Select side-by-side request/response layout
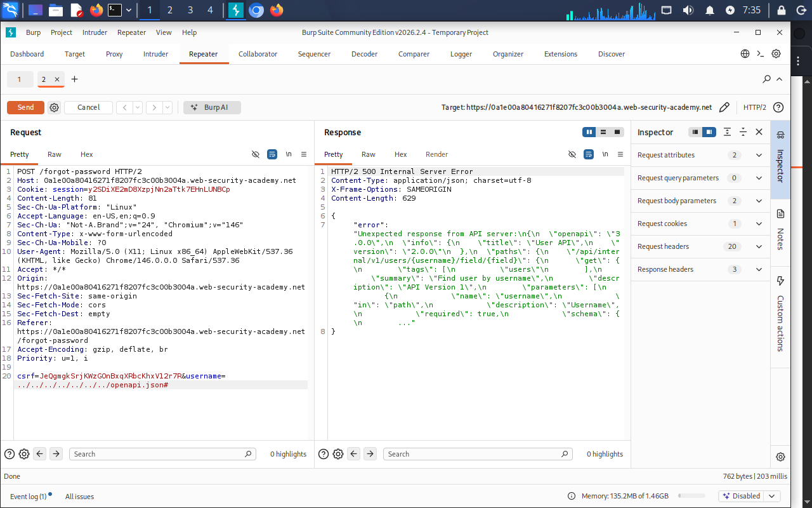Screen dimensions: 812x508 click(589, 132)
